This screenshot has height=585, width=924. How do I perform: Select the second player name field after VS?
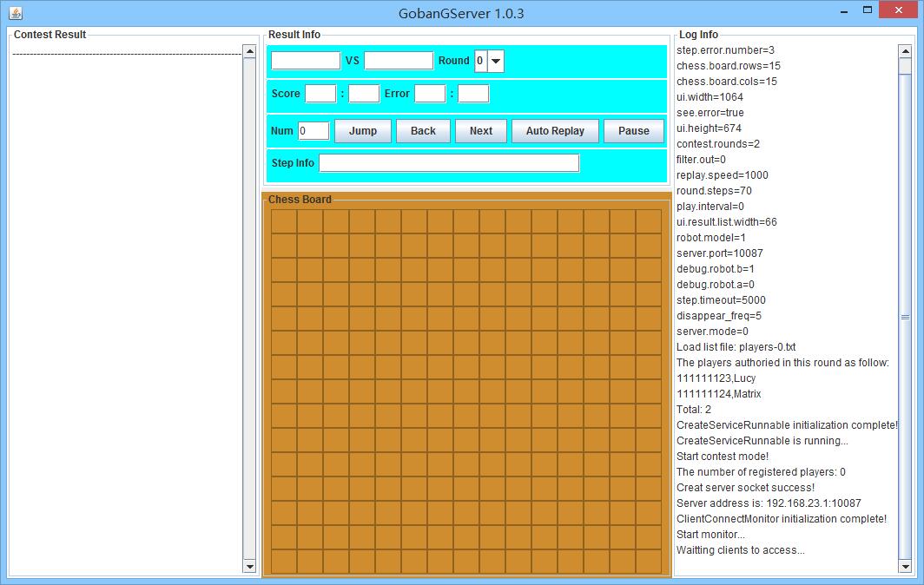[399, 61]
